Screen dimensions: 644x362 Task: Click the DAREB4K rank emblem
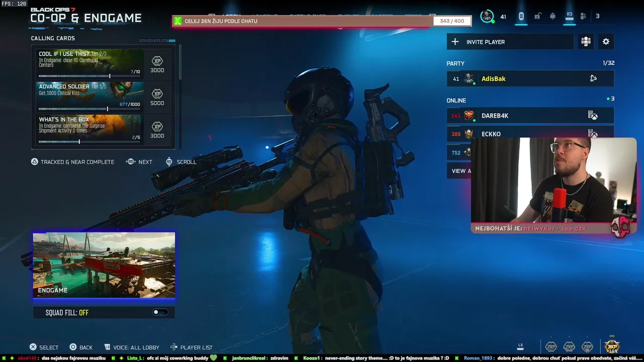click(469, 116)
